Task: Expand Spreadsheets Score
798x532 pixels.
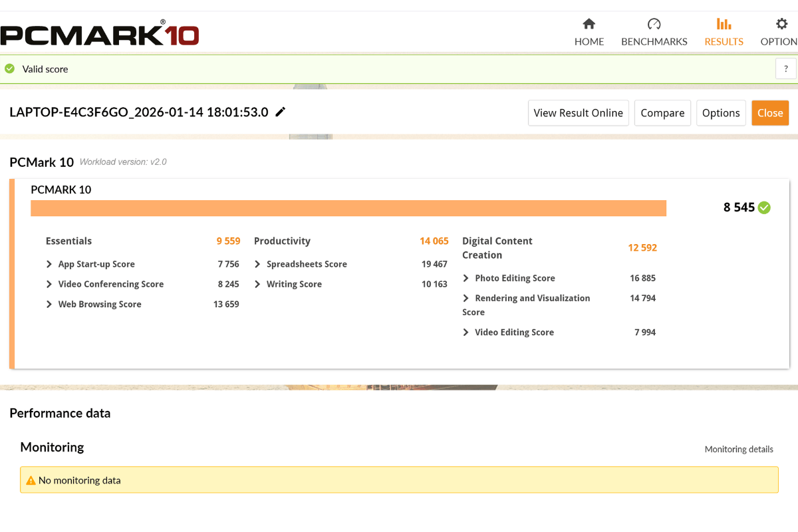Action: coord(257,264)
